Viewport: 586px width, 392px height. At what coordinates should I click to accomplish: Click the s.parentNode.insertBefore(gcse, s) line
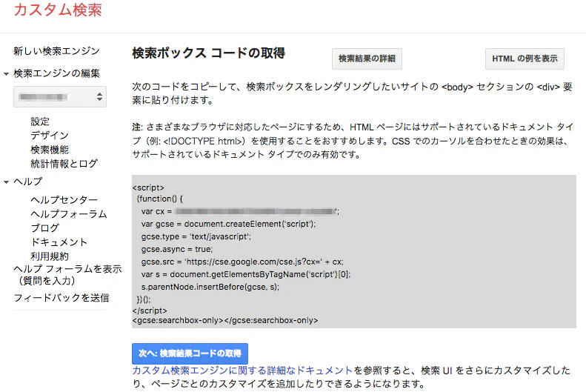pyautogui.click(x=210, y=287)
